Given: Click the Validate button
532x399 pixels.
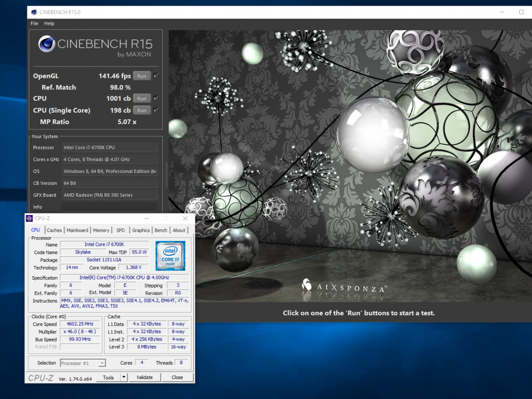Looking at the screenshot, I should 145,377.
